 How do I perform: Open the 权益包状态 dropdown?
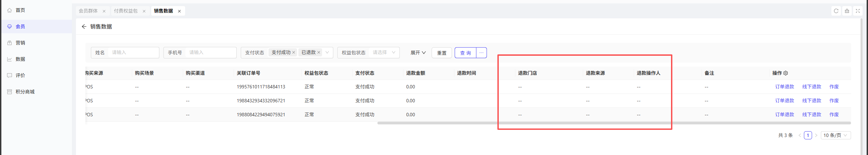tap(383, 52)
